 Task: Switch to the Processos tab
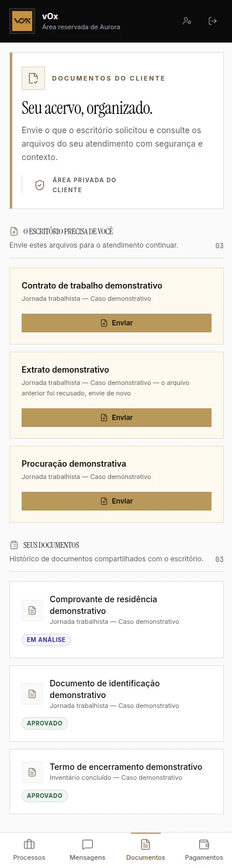pyautogui.click(x=29, y=850)
